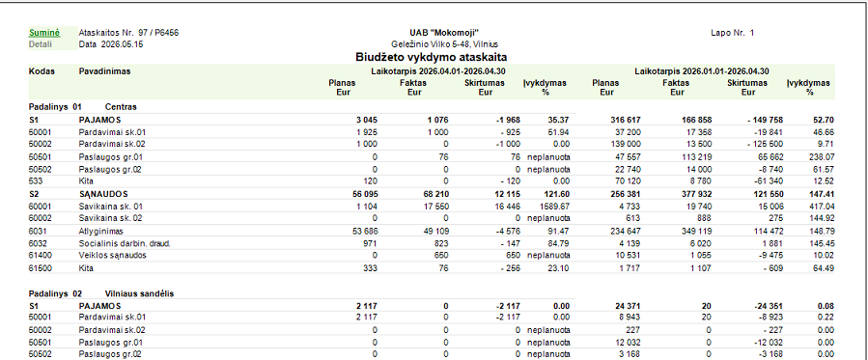The height and width of the screenshot is (360, 868).
Task: Select the percentage 84.79 in row 6032
Action: (559, 243)
